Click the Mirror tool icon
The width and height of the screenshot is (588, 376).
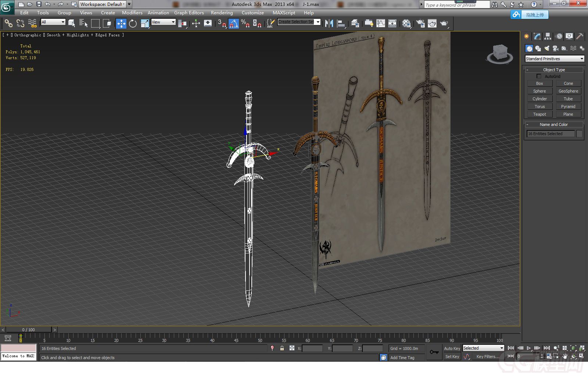tap(329, 23)
